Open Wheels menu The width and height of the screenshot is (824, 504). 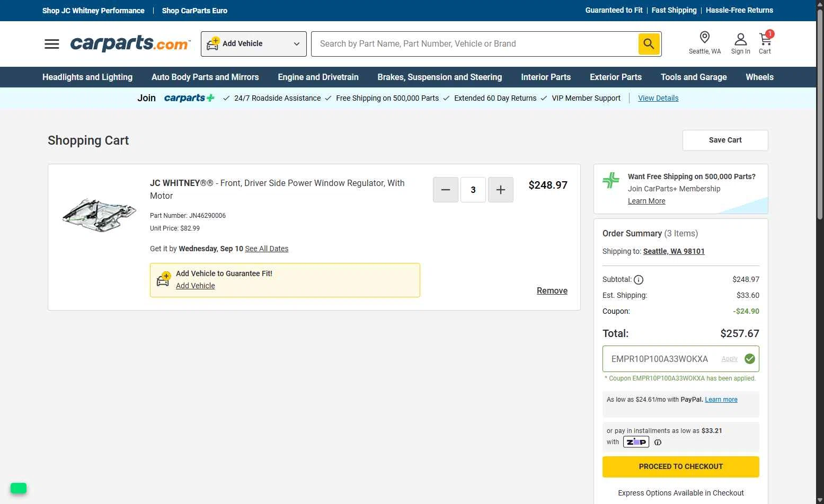tap(759, 77)
